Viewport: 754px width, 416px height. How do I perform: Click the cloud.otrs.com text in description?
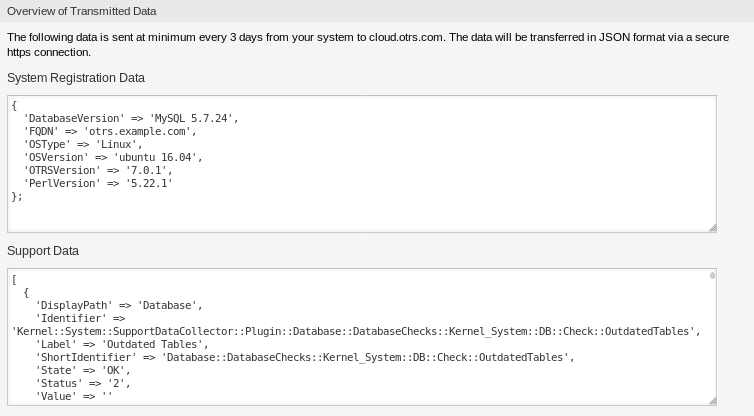click(x=406, y=37)
